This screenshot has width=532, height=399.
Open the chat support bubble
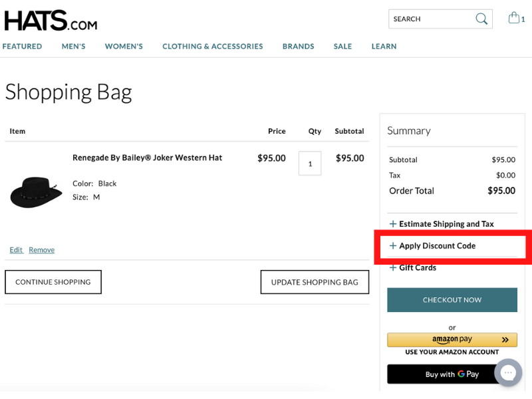click(507, 372)
